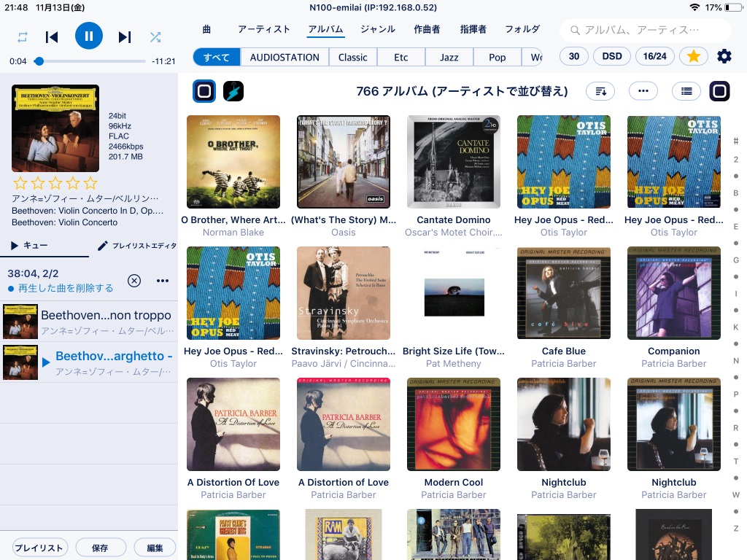Jump to letter W in index
747x560 pixels.
pos(736,495)
